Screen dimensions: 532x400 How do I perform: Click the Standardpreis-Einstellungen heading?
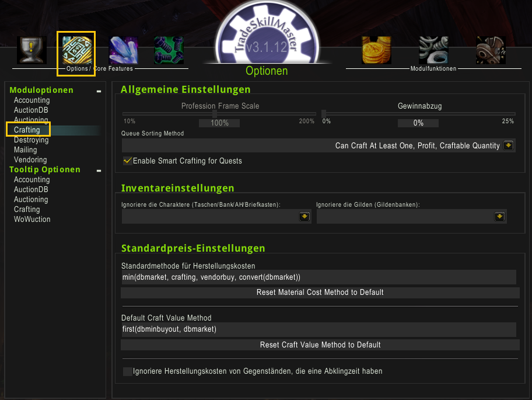click(x=193, y=248)
